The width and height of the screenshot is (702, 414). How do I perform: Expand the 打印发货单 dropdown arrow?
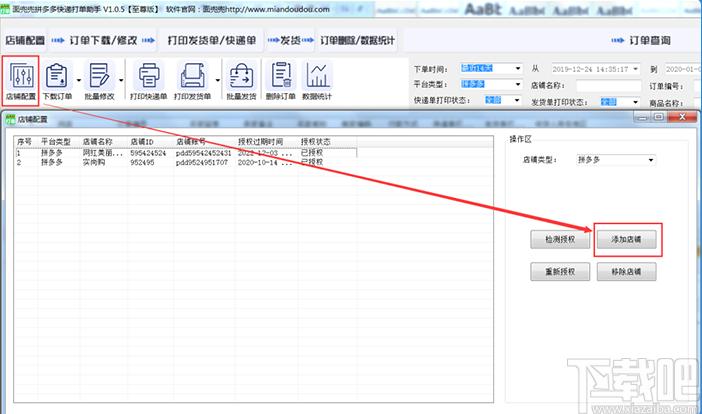(x=218, y=80)
